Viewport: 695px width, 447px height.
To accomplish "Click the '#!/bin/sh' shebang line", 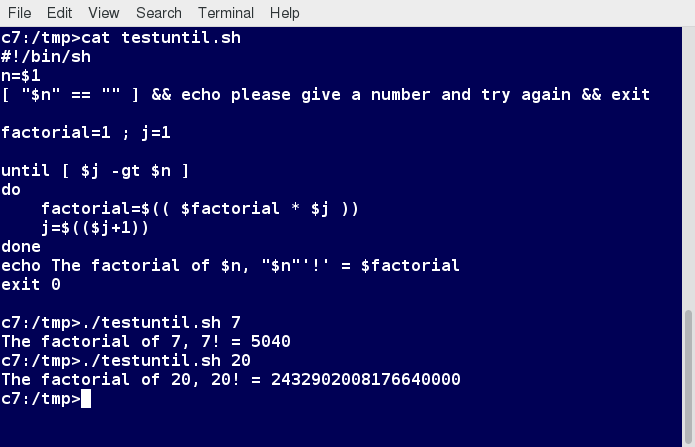I will (46, 57).
